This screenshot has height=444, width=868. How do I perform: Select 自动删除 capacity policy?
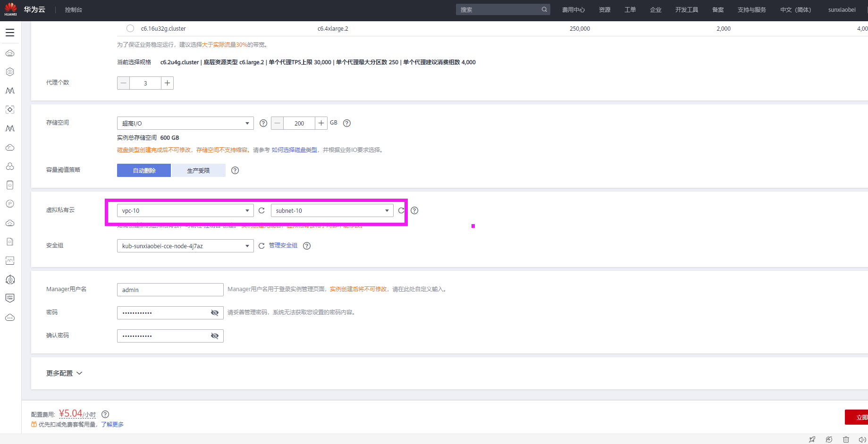pos(144,170)
